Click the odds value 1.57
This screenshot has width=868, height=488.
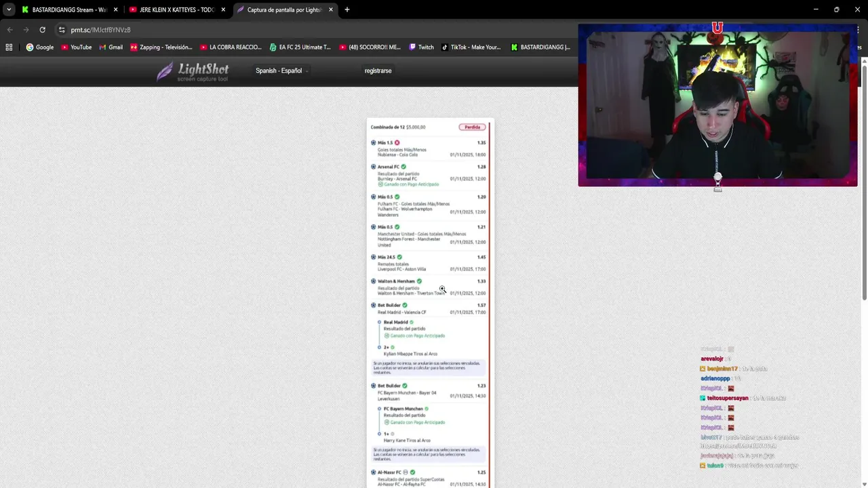pos(481,305)
